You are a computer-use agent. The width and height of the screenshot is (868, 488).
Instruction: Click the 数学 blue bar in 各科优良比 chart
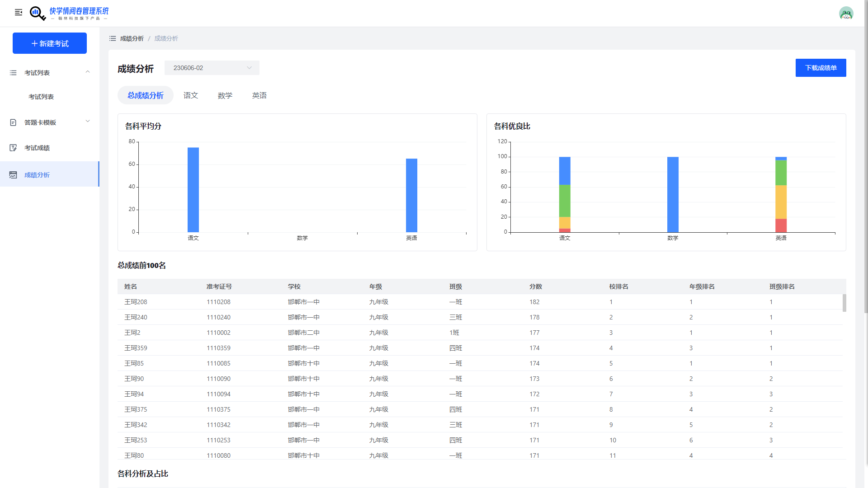(673, 195)
